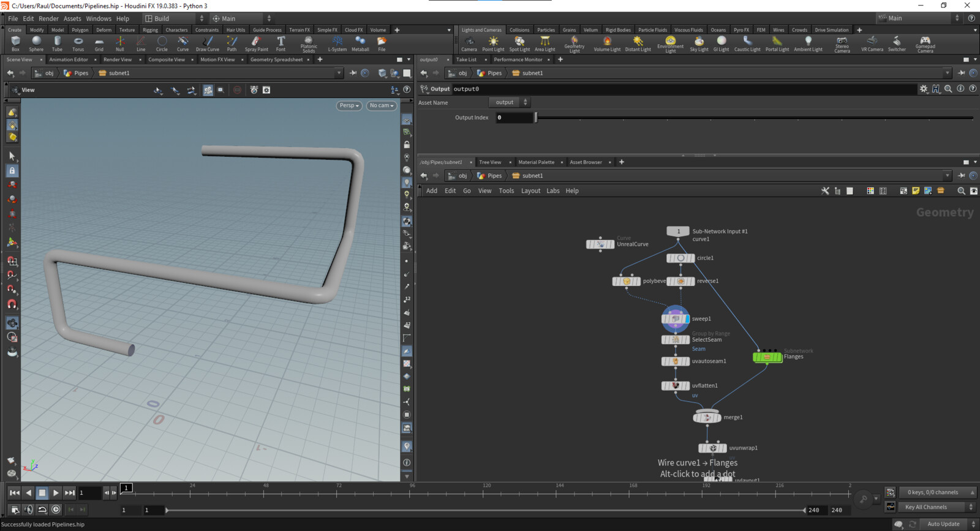
Task: Click the Null shelf tool
Action: pyautogui.click(x=120, y=43)
